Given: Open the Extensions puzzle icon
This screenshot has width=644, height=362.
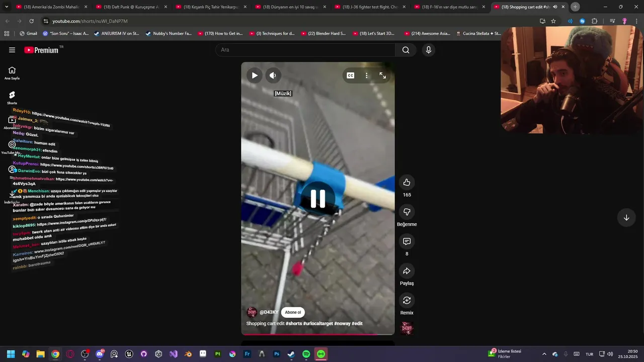Looking at the screenshot, I should tap(595, 21).
